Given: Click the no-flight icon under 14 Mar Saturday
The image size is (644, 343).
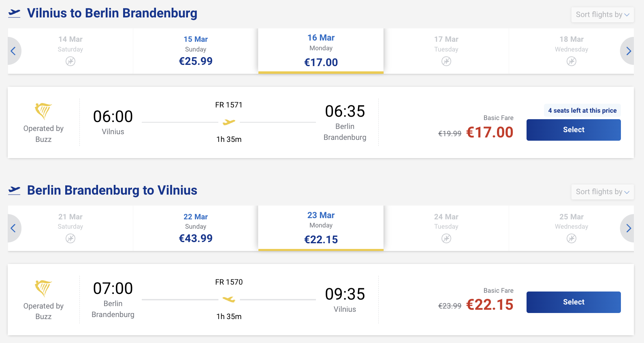Looking at the screenshot, I should (x=70, y=61).
